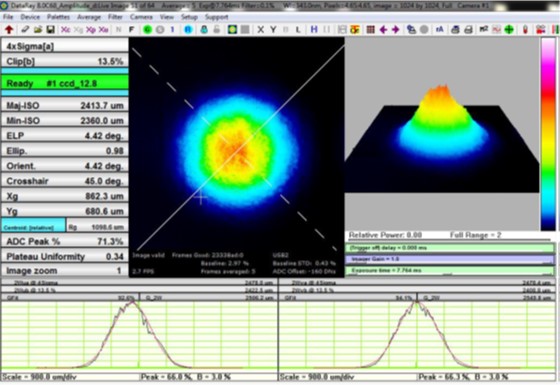Select the Xu toolbar button
The image size is (560, 385).
tap(104, 30)
